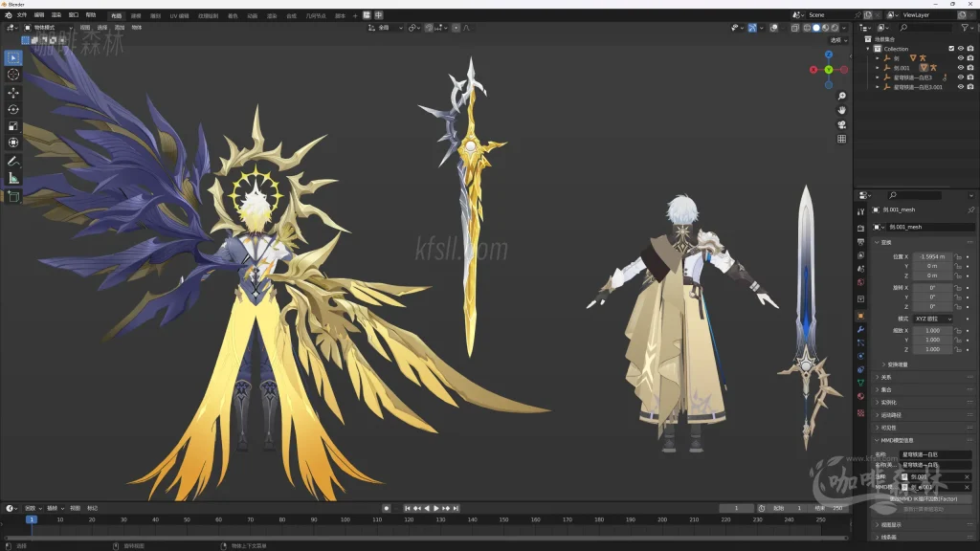Jump to the timeline start frame
Screen dimensions: 980x551
tap(407, 509)
